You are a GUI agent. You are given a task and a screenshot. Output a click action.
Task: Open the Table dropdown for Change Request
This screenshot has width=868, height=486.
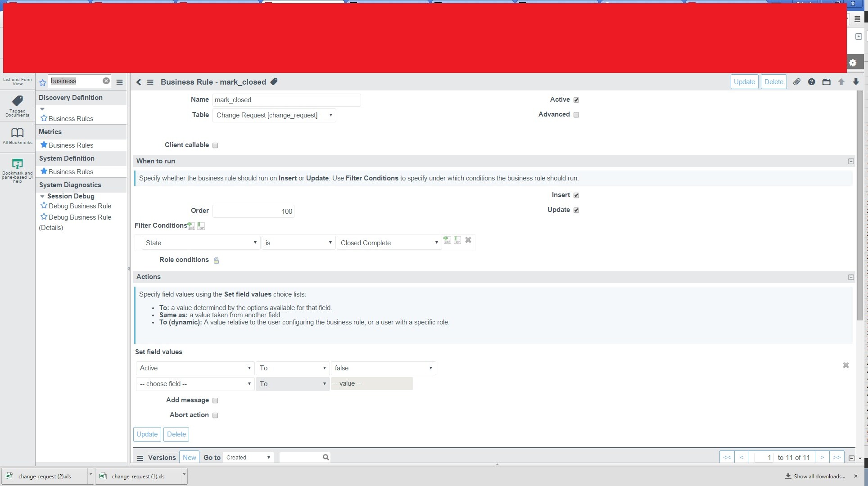click(x=274, y=115)
